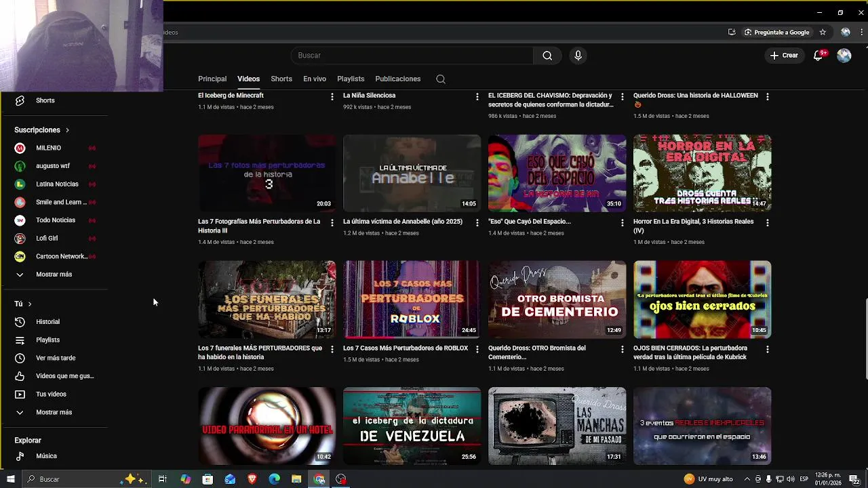The width and height of the screenshot is (868, 488).
Task: Open File Explorer from the taskbar
Action: pos(296,479)
